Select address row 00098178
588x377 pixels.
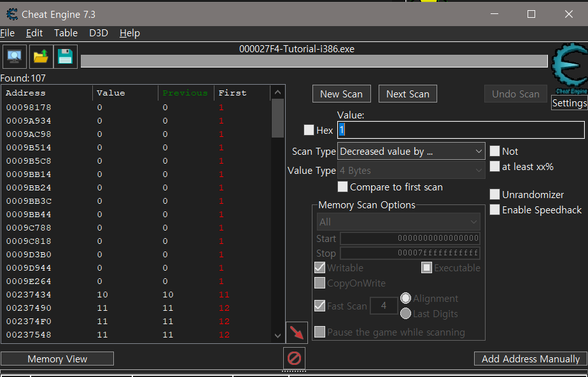tap(136, 108)
